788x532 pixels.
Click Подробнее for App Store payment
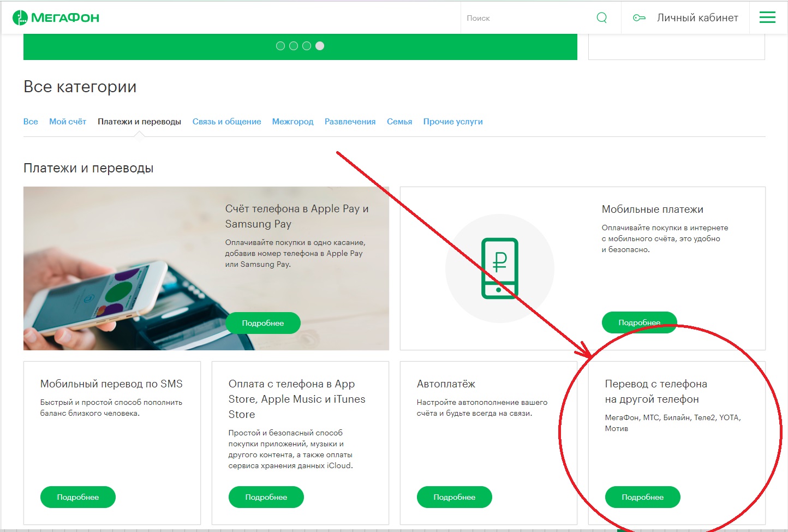click(x=266, y=497)
